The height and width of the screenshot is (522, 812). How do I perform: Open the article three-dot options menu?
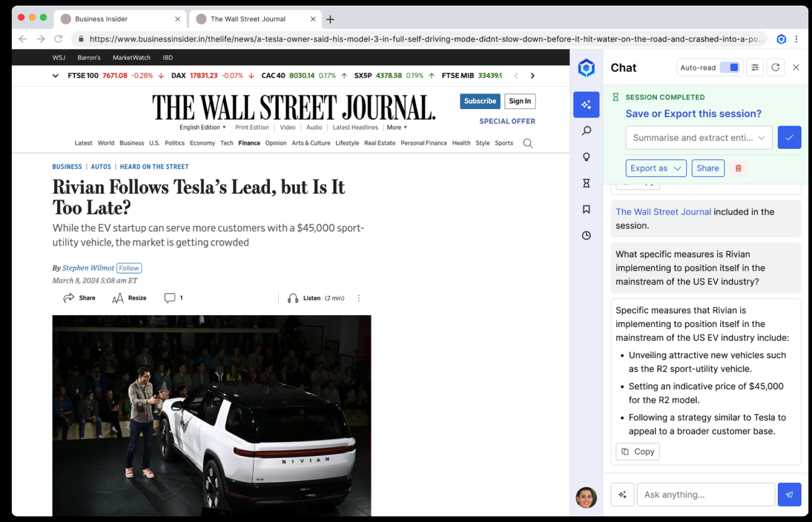tap(359, 298)
